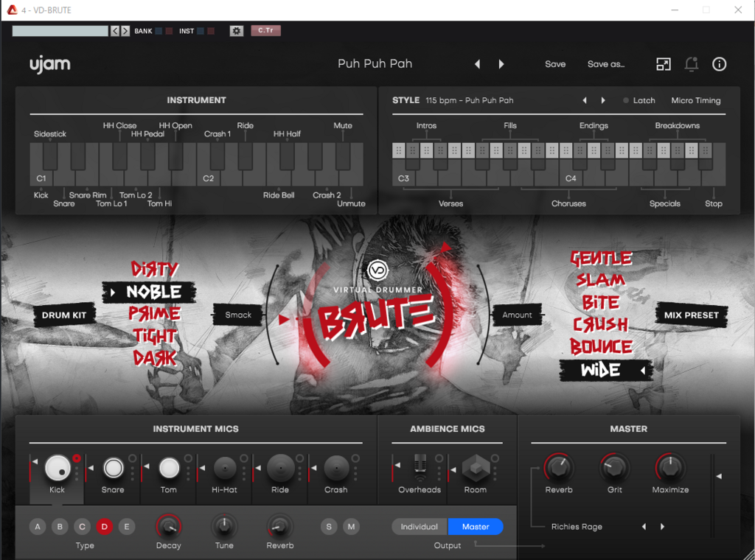Previous master preset before Richies Rage
The width and height of the screenshot is (755, 560).
pyautogui.click(x=644, y=527)
